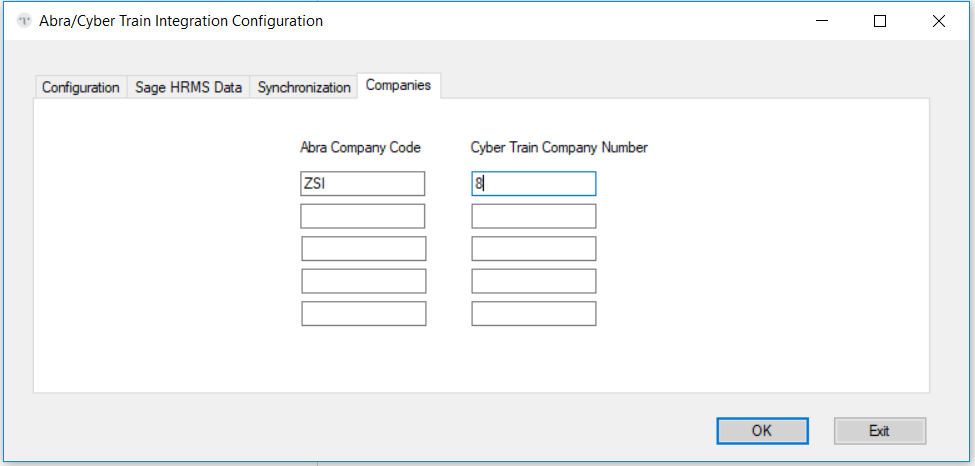This screenshot has width=975, height=466.
Task: Select the third Abra Company Code field
Action: [364, 248]
